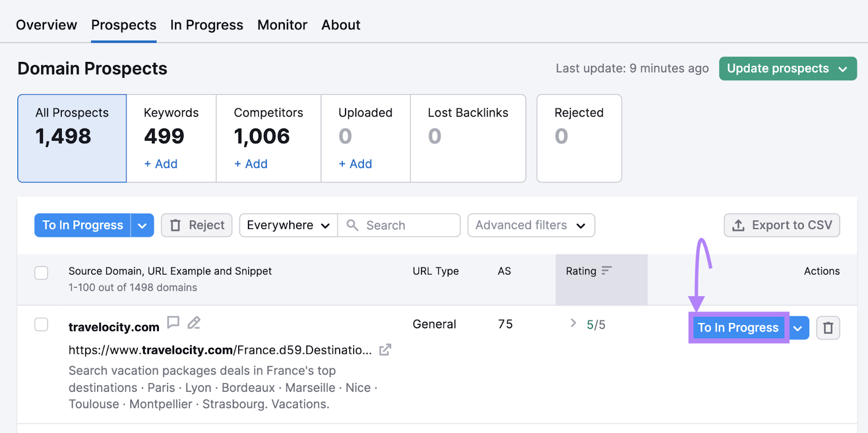Move travelocity.com To In Progress

point(738,328)
